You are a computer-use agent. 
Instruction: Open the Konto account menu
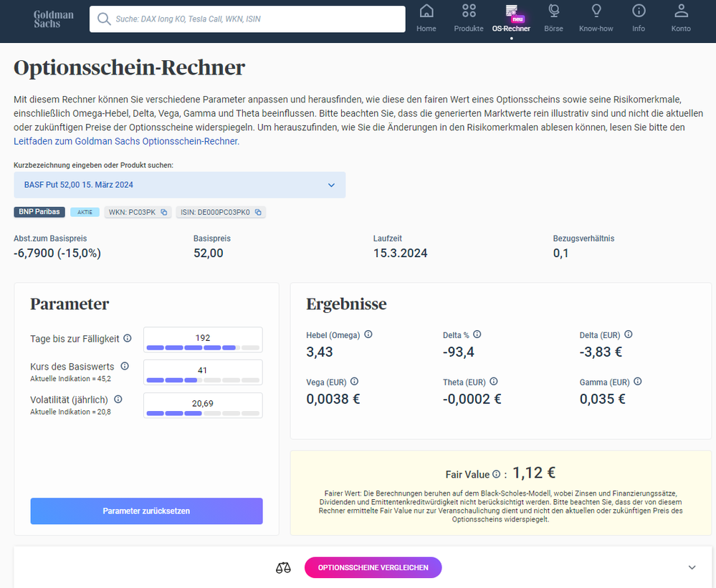click(x=681, y=19)
